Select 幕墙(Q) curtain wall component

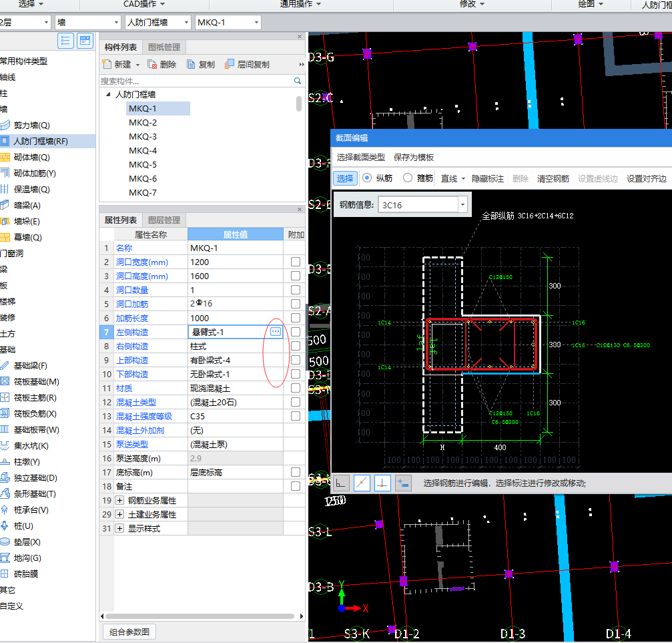[x=27, y=237]
